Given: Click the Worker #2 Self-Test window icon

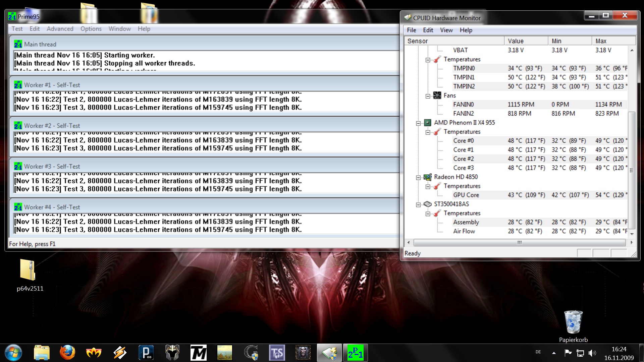Looking at the screenshot, I should (x=18, y=126).
